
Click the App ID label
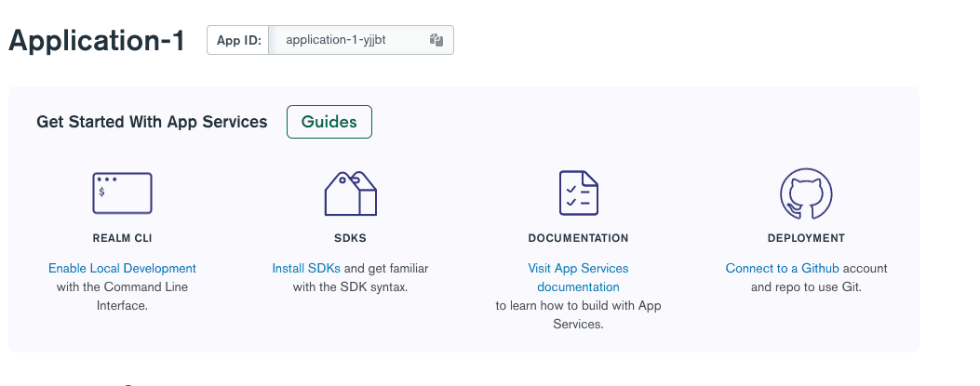(x=237, y=40)
